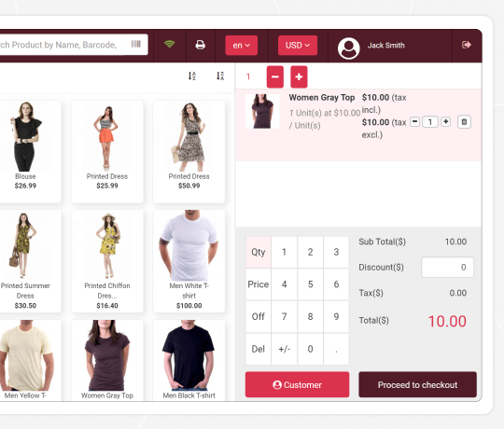The height and width of the screenshot is (429, 504).
Task: Sort products A to Z
Action: tap(192, 76)
